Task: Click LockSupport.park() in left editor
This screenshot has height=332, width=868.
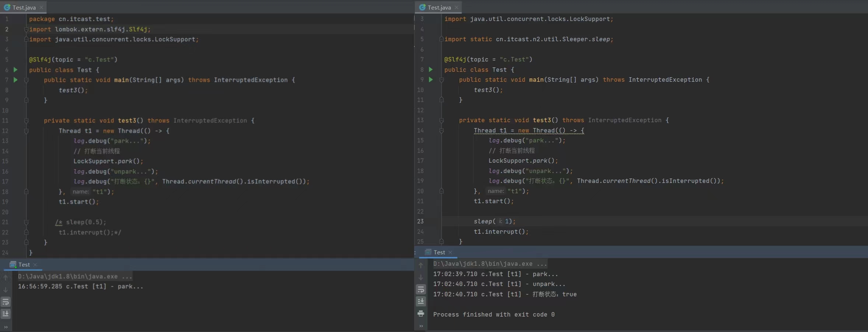Action: click(x=108, y=161)
